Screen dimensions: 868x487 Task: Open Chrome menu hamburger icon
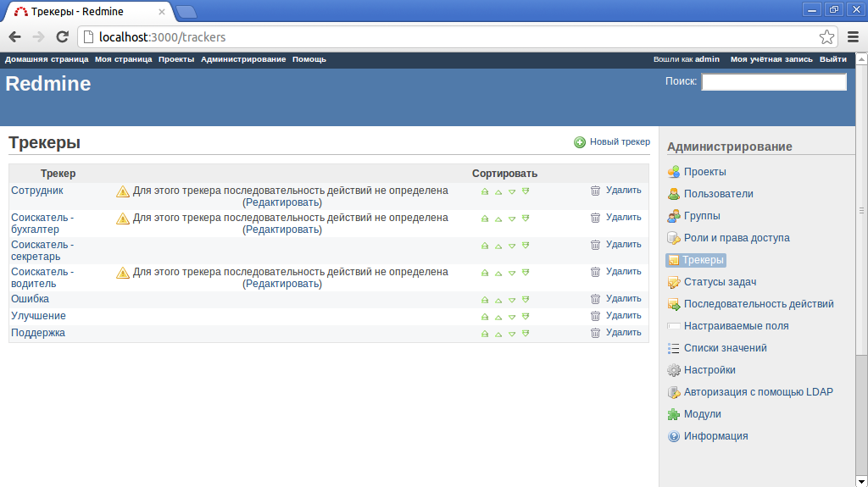coord(853,37)
